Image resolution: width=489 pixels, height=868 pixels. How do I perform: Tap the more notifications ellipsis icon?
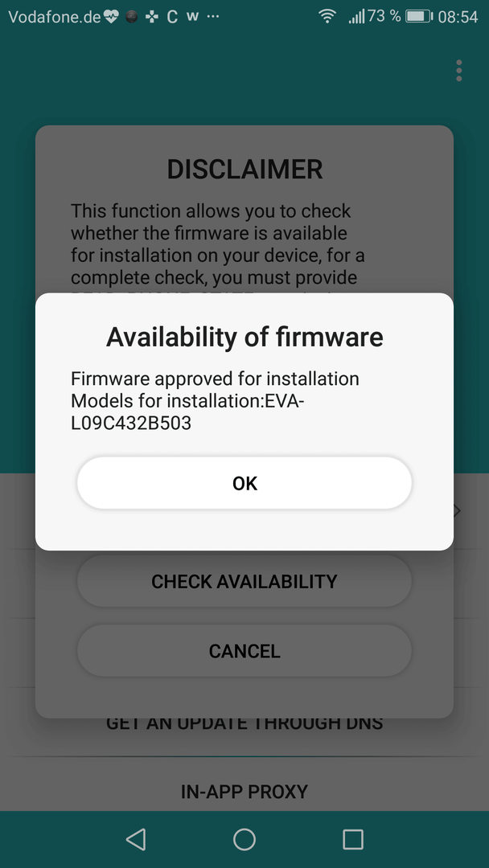212,17
